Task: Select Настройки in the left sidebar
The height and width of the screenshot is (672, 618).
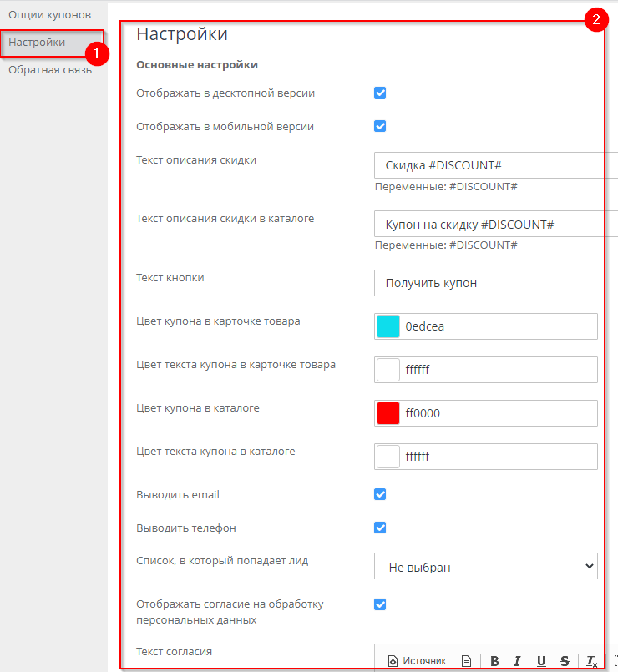Action: coord(37,42)
